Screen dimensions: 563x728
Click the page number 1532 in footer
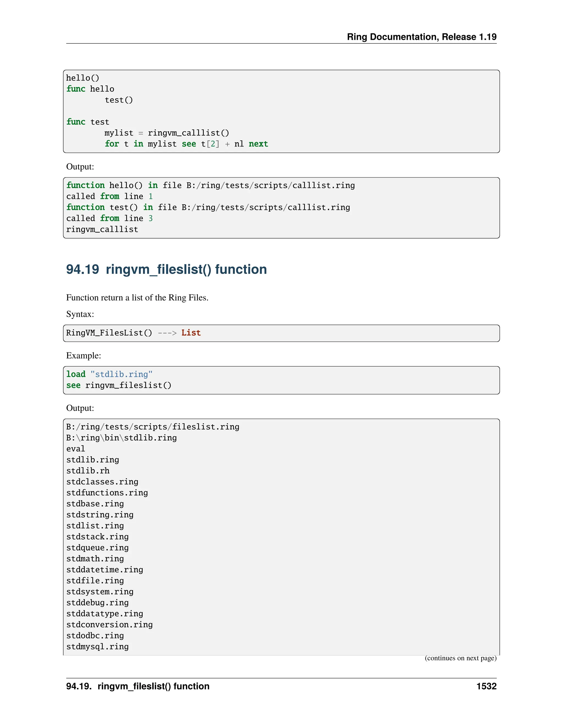pyautogui.click(x=487, y=686)
